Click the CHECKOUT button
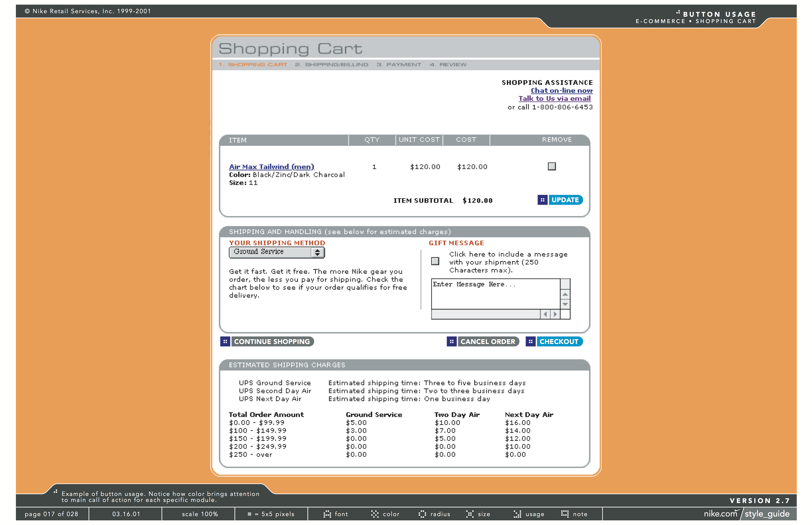Image resolution: width=812 pixels, height=525 pixels. 560,341
